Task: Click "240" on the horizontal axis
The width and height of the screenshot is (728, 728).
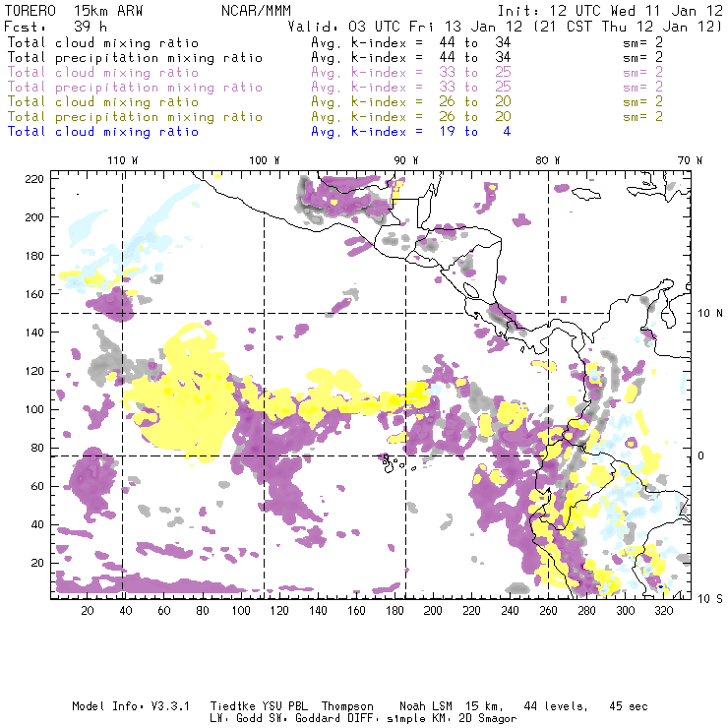Action: coord(510,611)
